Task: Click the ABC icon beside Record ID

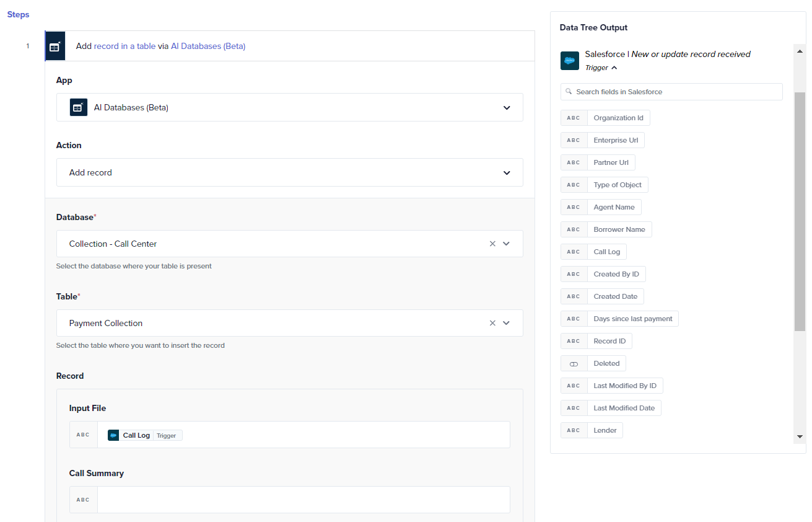Action: (x=574, y=341)
